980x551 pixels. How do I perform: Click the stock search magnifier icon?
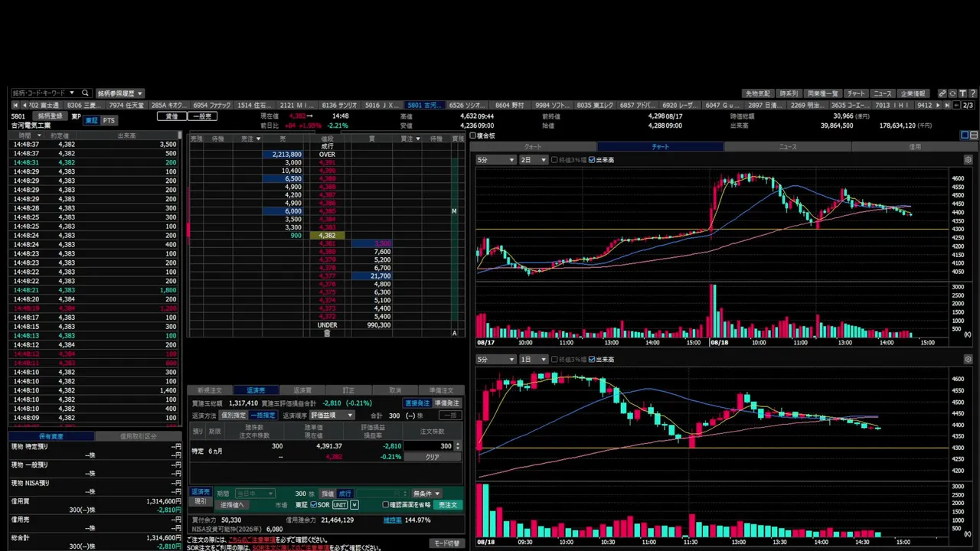(86, 93)
